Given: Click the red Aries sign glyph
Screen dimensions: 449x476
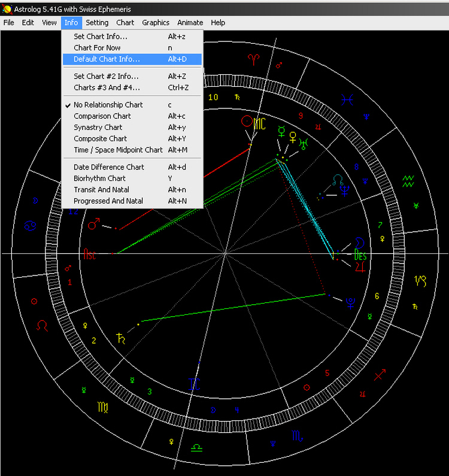Looking at the screenshot, I should tap(253, 60).
